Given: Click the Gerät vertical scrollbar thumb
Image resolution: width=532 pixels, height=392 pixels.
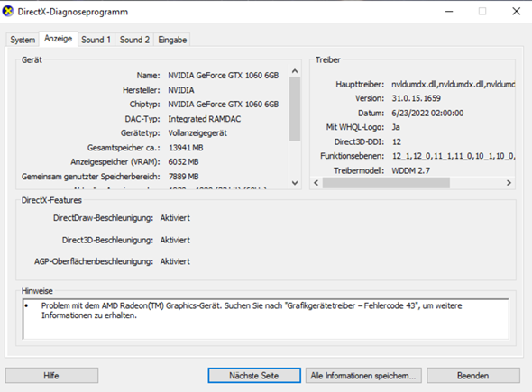Looking at the screenshot, I should [295, 108].
